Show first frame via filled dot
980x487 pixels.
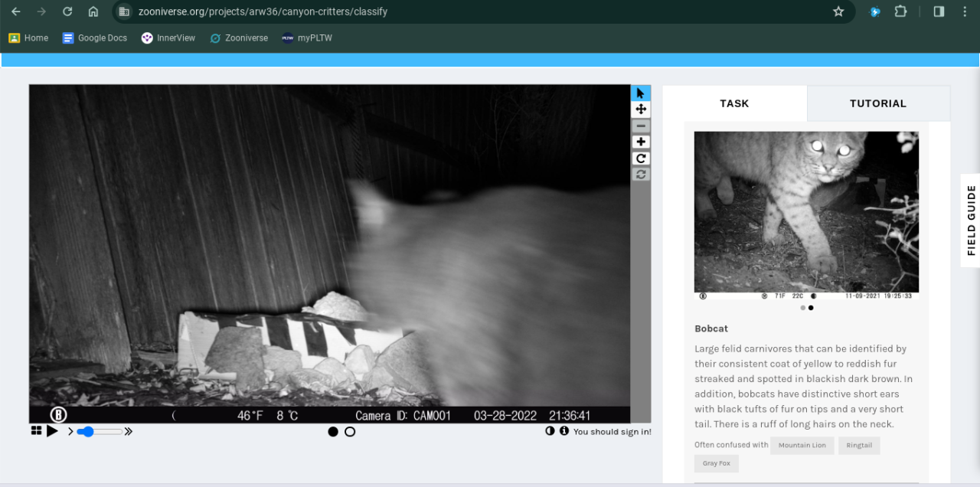(333, 432)
